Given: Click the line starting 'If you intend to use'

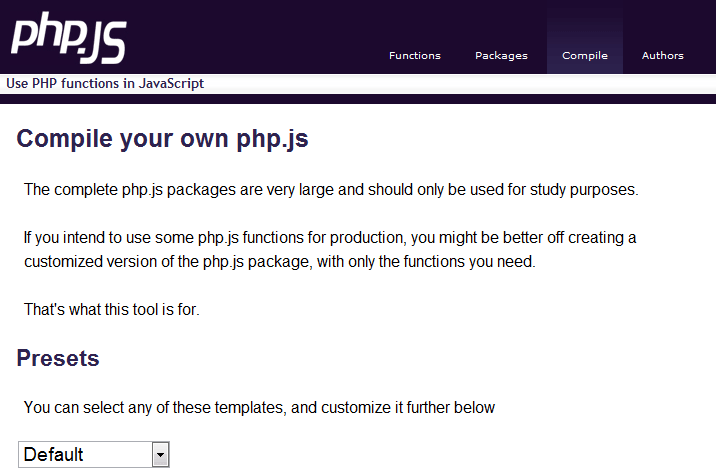Looking at the screenshot, I should 330,238.
